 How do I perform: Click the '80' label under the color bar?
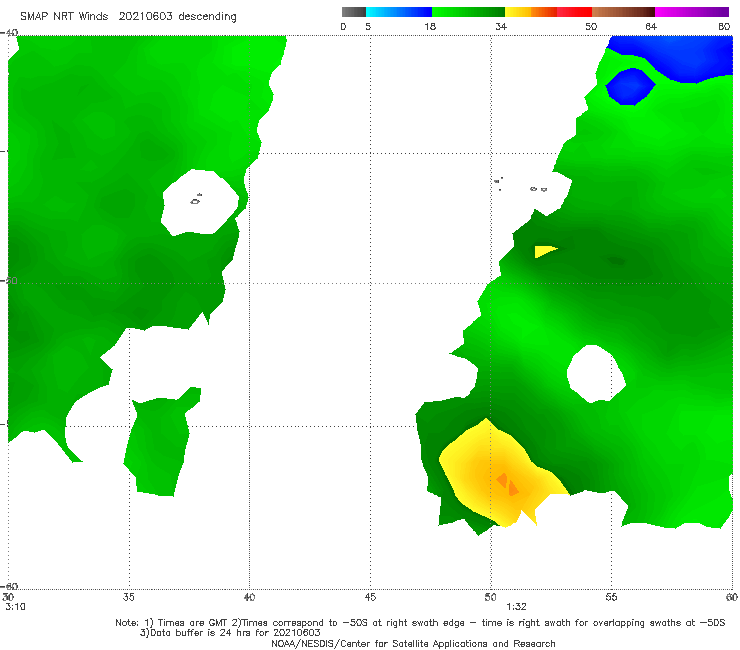(724, 27)
